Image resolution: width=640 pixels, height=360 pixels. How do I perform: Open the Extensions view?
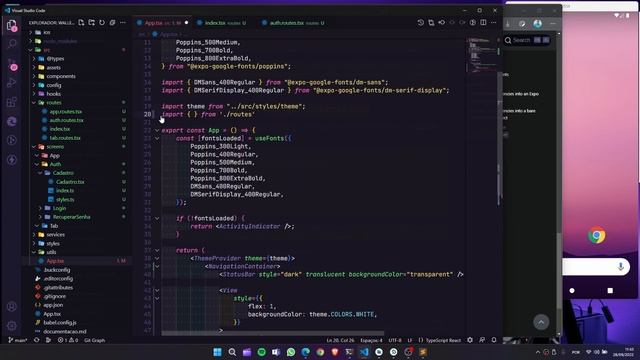click(12, 102)
